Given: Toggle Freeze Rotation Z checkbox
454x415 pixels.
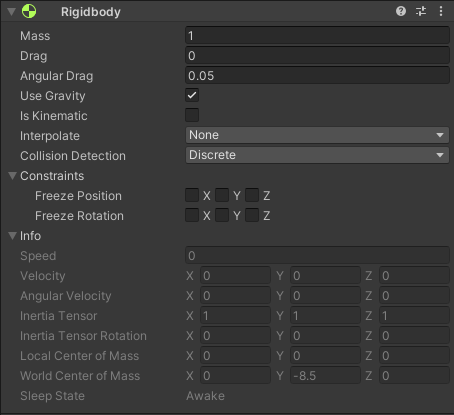Looking at the screenshot, I should 252,215.
